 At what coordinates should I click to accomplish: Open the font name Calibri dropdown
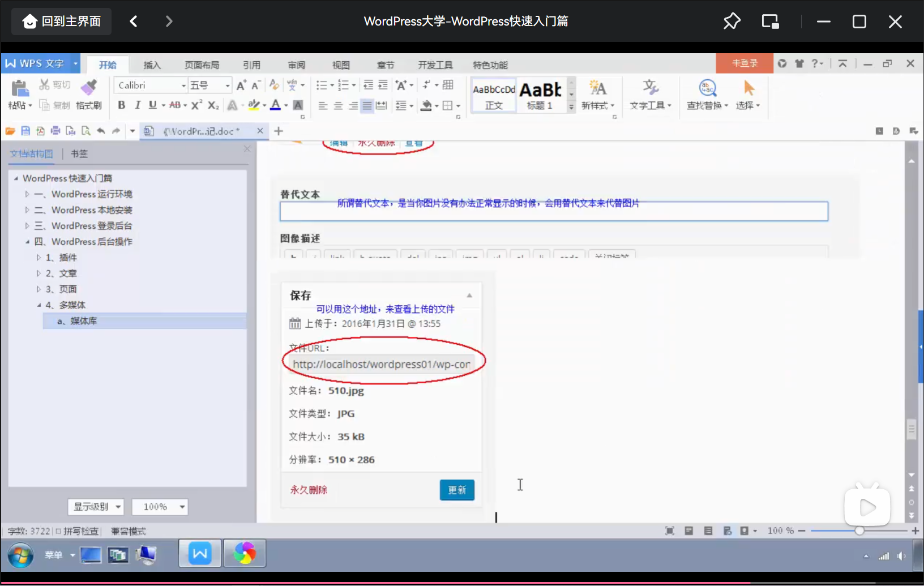pyautogui.click(x=183, y=85)
